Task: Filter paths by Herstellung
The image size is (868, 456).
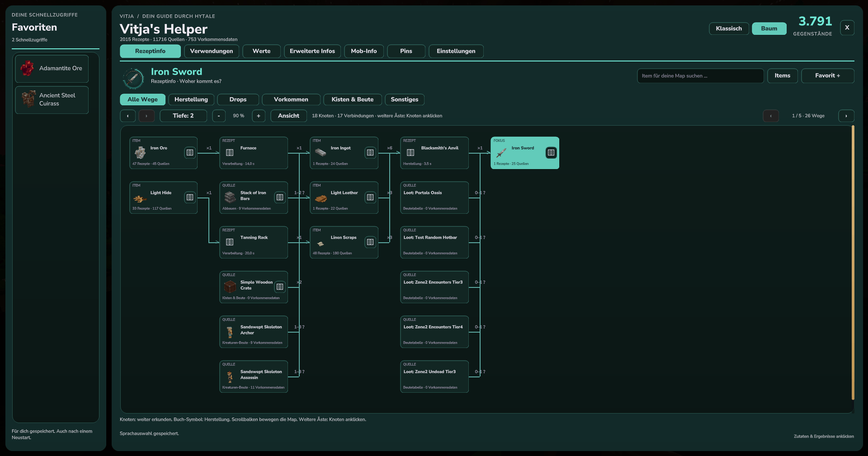Action: pos(191,99)
